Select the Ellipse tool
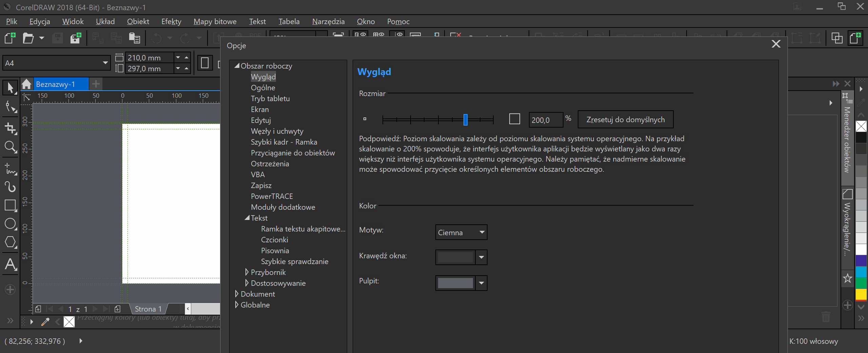The height and width of the screenshot is (353, 868). [10, 224]
